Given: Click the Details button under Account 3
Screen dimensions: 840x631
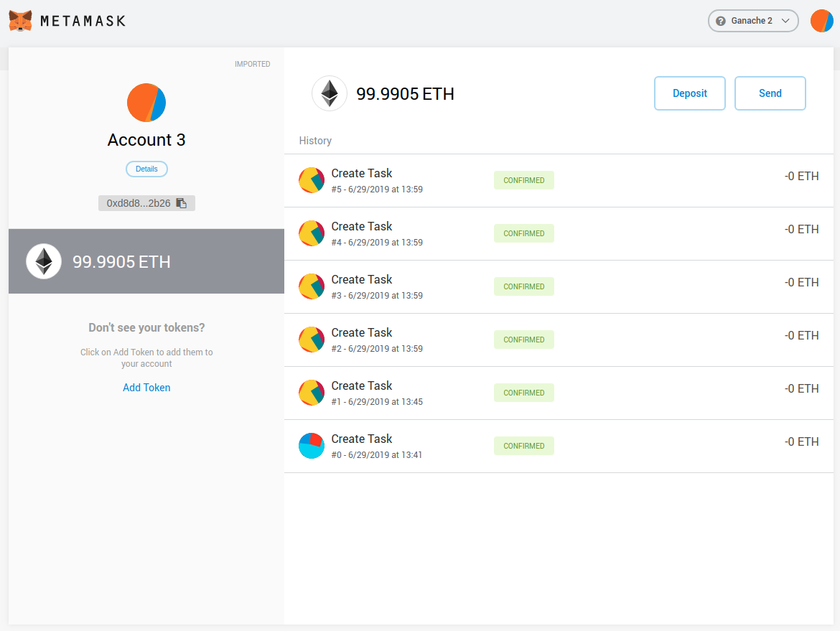Looking at the screenshot, I should 146,169.
